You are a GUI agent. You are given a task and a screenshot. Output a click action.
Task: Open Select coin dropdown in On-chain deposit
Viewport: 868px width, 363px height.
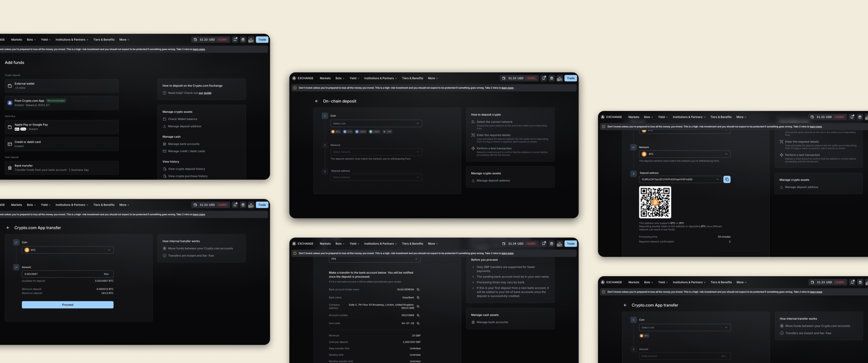[376, 123]
